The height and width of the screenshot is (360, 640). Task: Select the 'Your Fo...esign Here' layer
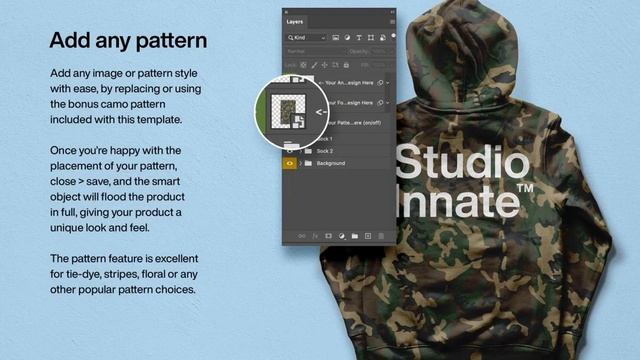[x=350, y=103]
